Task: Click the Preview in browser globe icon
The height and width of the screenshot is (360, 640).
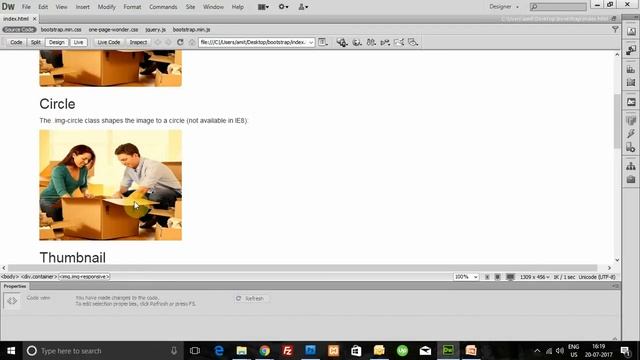Action: click(357, 42)
